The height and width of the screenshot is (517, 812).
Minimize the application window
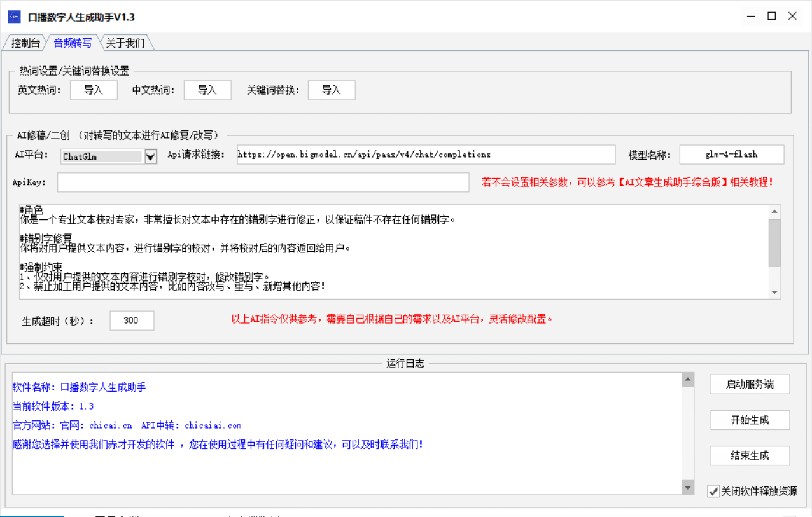(751, 17)
